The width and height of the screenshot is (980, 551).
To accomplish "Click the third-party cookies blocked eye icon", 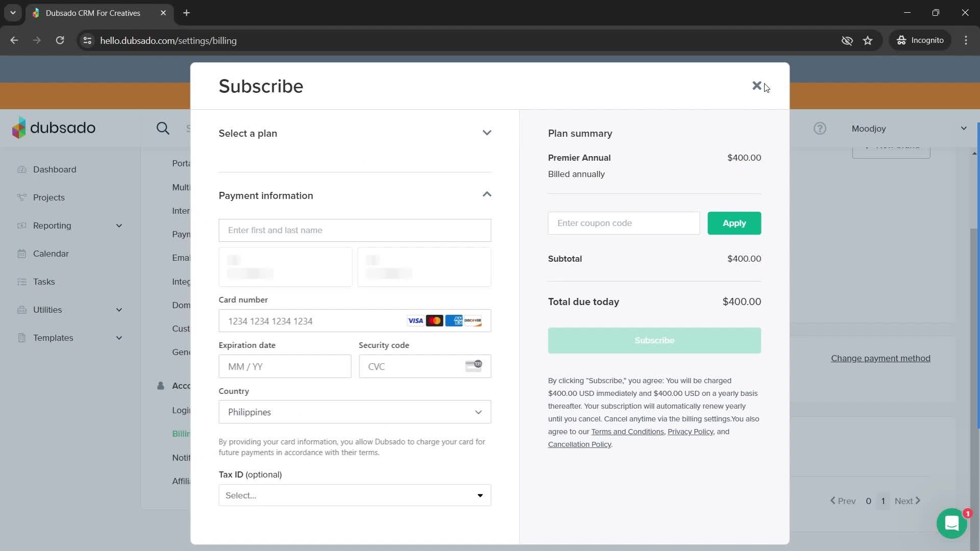I will pyautogui.click(x=847, y=40).
